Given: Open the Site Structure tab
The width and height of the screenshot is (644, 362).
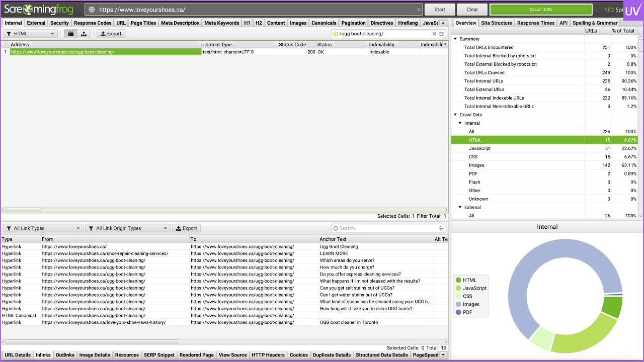Looking at the screenshot, I should [496, 23].
